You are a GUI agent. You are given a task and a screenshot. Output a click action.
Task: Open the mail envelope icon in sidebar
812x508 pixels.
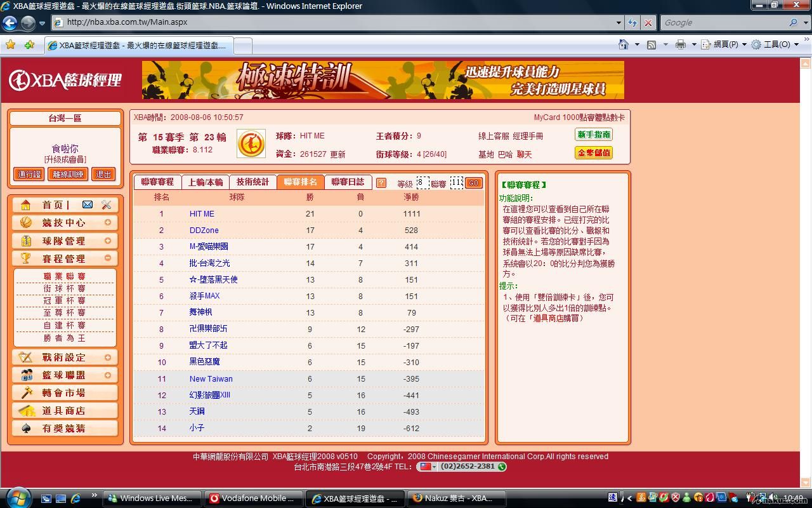(x=88, y=204)
